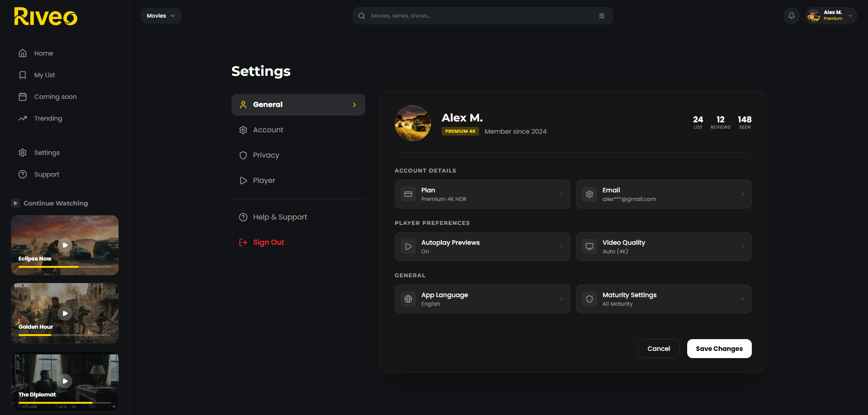This screenshot has width=868, height=415.
Task: Play Eclipse Now from Continue Watching
Action: [65, 245]
